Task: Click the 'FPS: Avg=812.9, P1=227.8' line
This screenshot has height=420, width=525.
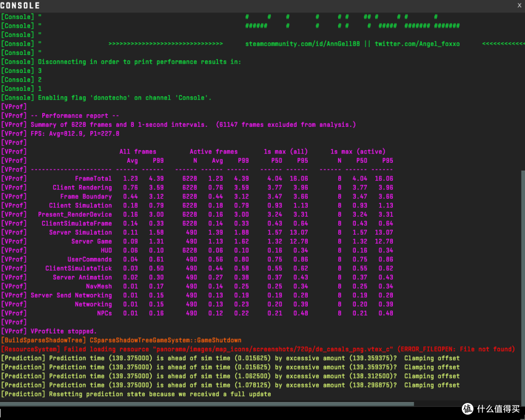Action: pyautogui.click(x=75, y=134)
